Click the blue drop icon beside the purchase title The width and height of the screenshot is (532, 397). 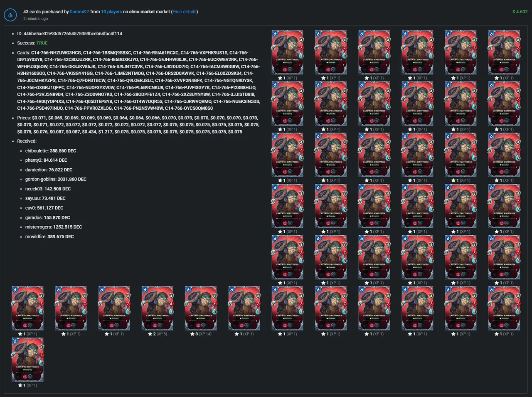point(10,15)
